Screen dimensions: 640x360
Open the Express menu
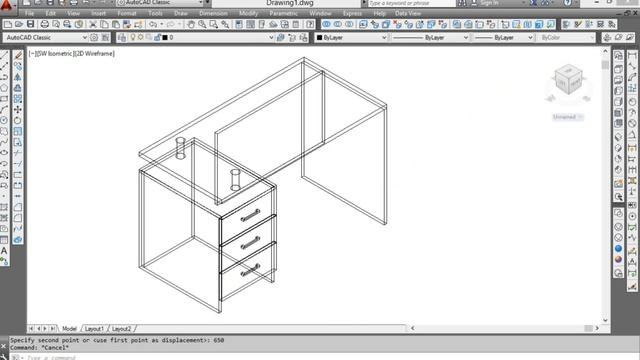(352, 13)
